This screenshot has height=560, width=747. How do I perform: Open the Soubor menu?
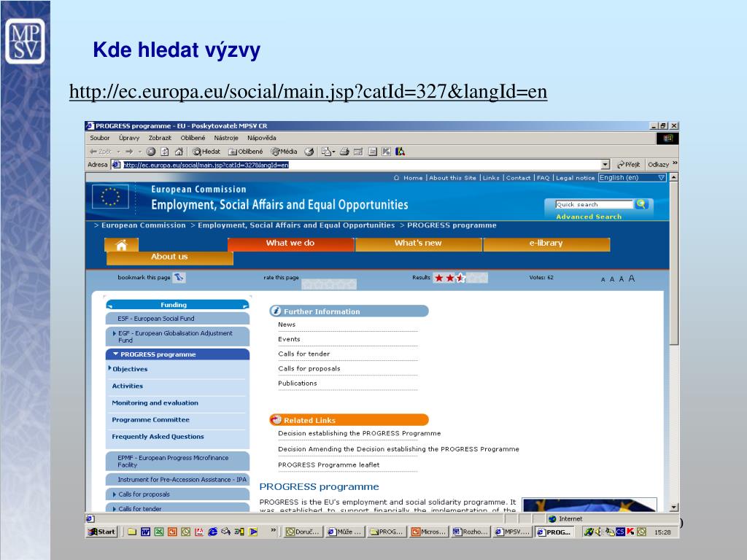coord(99,138)
